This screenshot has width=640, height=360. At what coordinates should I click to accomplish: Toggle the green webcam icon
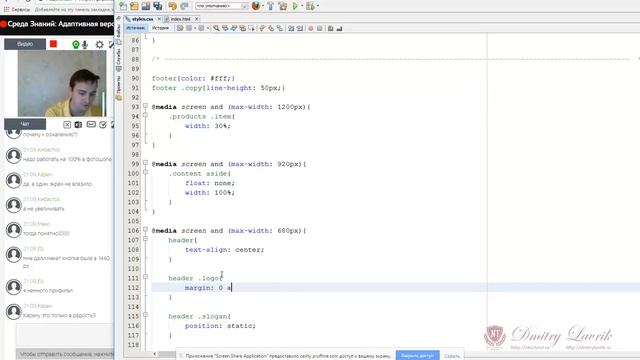pyautogui.click(x=76, y=44)
